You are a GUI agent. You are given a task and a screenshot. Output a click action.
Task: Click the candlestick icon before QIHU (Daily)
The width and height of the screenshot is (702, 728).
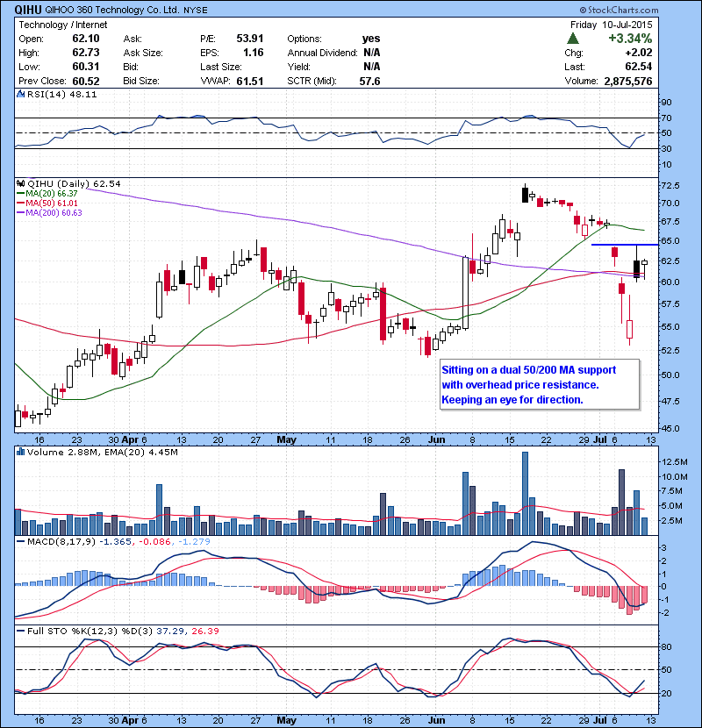click(20, 184)
